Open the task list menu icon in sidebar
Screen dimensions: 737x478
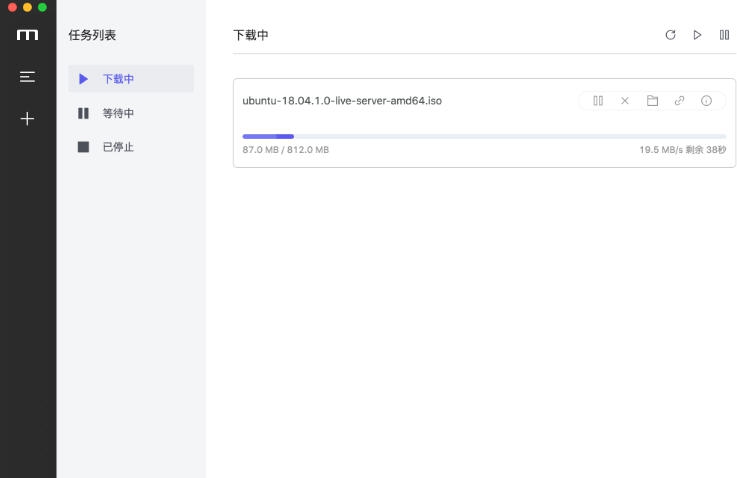(27, 77)
